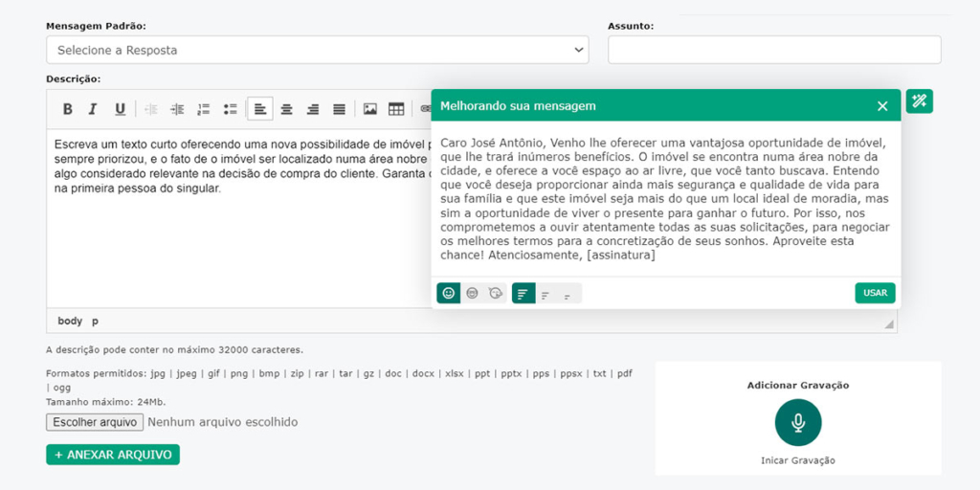Click the magic wand improve-message icon
Viewport: 980px width, 490px height.
pyautogui.click(x=919, y=101)
